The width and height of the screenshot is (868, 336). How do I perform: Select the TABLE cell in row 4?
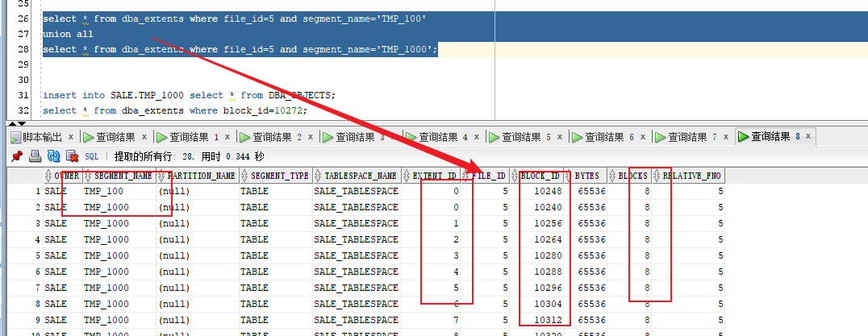(276, 239)
